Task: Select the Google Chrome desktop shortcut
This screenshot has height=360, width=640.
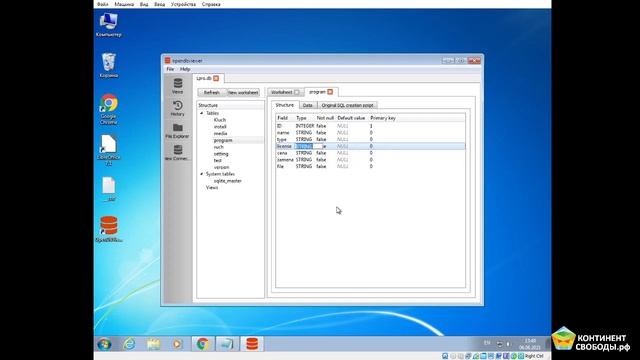Action: [109, 109]
